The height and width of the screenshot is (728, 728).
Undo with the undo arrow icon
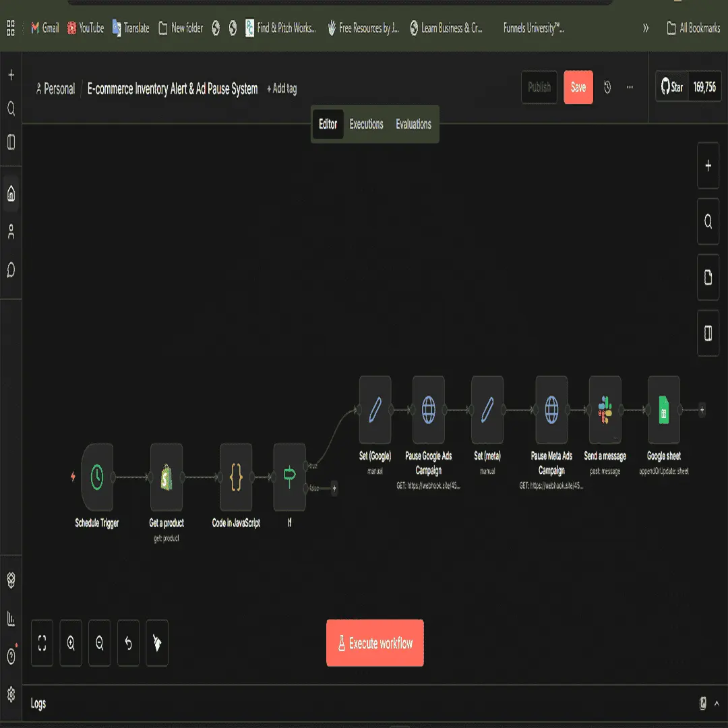pos(128,643)
